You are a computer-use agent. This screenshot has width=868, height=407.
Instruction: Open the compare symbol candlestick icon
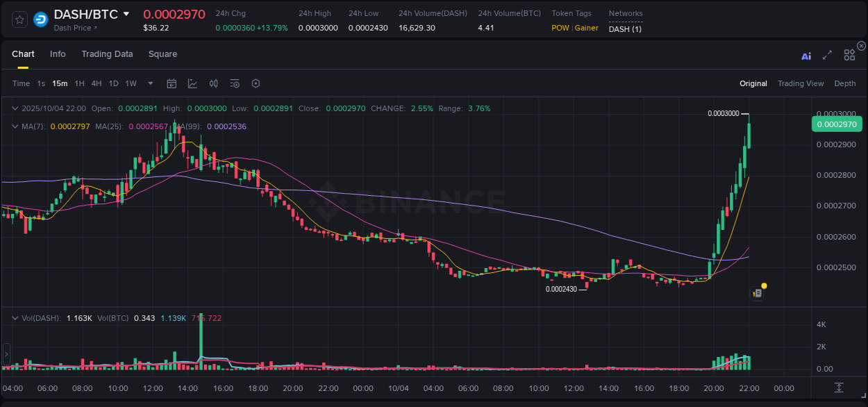click(x=213, y=83)
